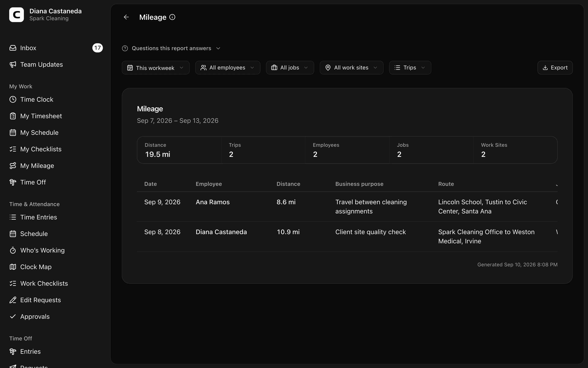The height and width of the screenshot is (368, 588).
Task: Expand Questions this report answers
Action: pyautogui.click(x=171, y=48)
